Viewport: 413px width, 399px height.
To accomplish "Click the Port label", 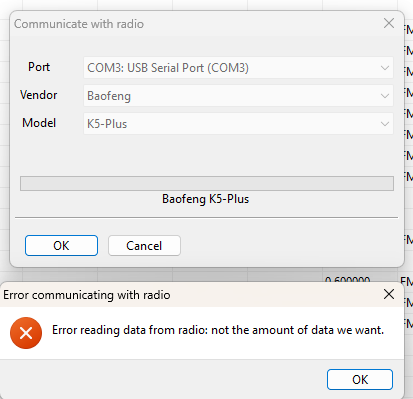I will tap(39, 67).
